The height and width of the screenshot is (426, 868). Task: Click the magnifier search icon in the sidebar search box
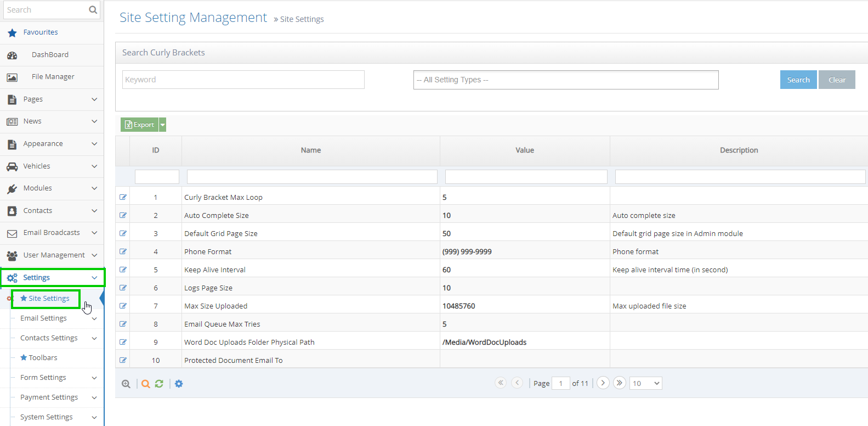click(93, 10)
